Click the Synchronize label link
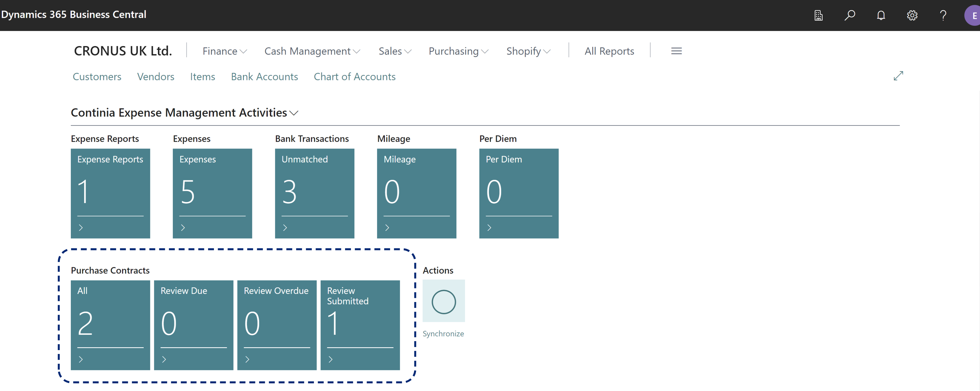 tap(443, 333)
